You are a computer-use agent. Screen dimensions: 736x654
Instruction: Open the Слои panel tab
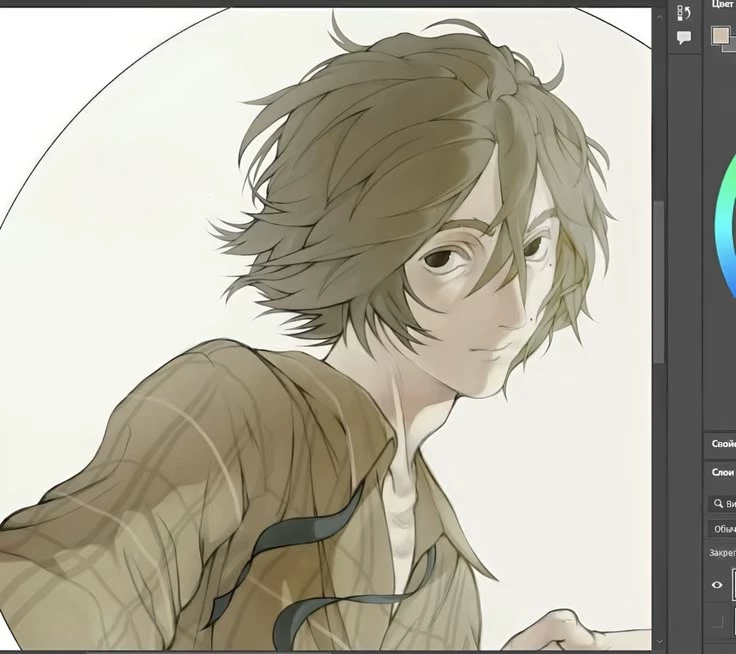[x=722, y=472]
